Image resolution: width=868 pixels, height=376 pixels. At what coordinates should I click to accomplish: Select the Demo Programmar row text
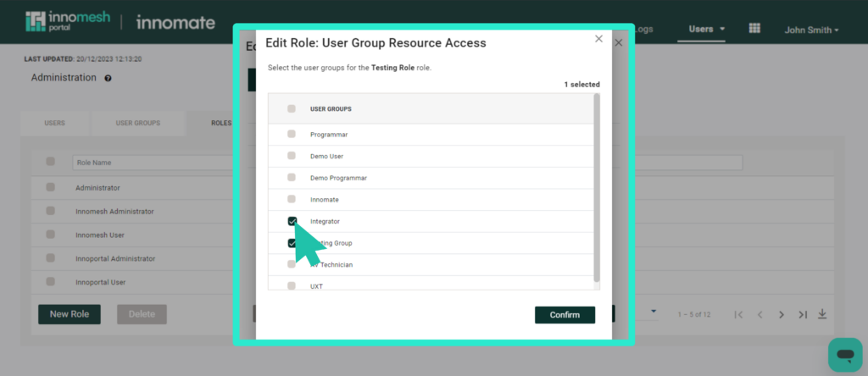pyautogui.click(x=339, y=178)
